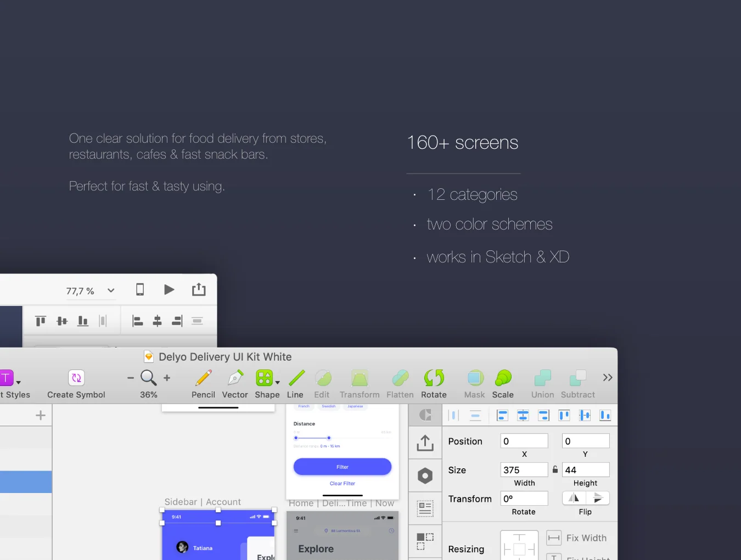Click the share icon in the XD window
This screenshot has height=560, width=741.
(199, 289)
